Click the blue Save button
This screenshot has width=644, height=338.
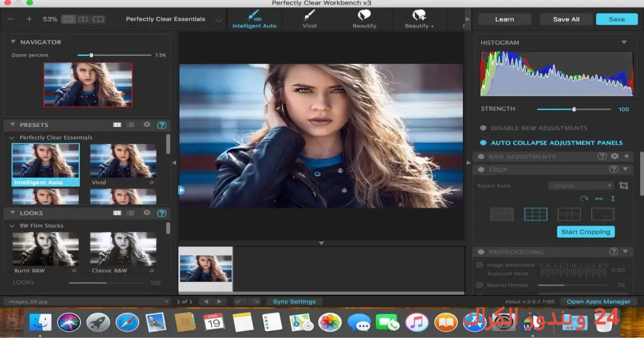pos(616,19)
